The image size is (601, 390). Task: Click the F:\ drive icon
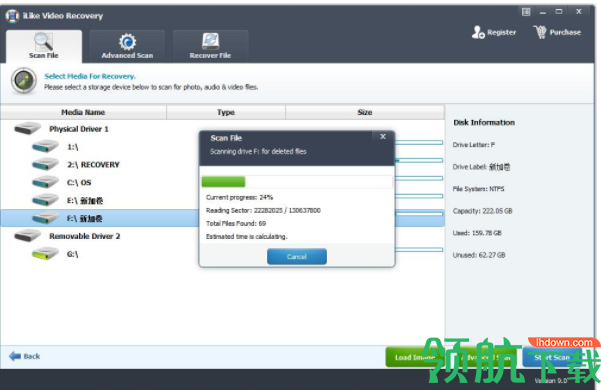(45, 218)
